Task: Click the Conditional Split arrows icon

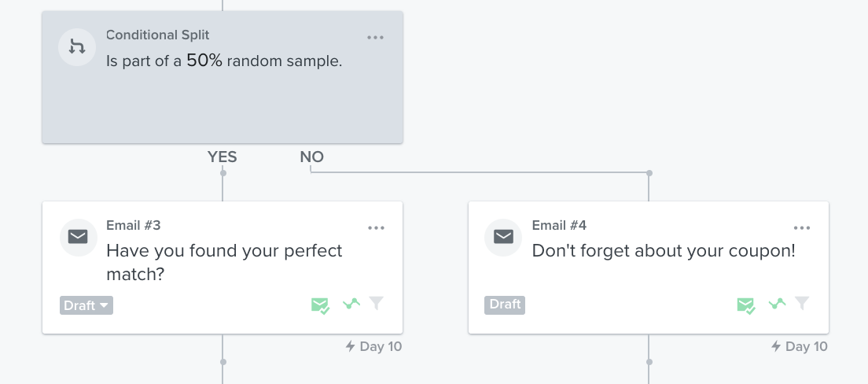Action: click(x=77, y=47)
